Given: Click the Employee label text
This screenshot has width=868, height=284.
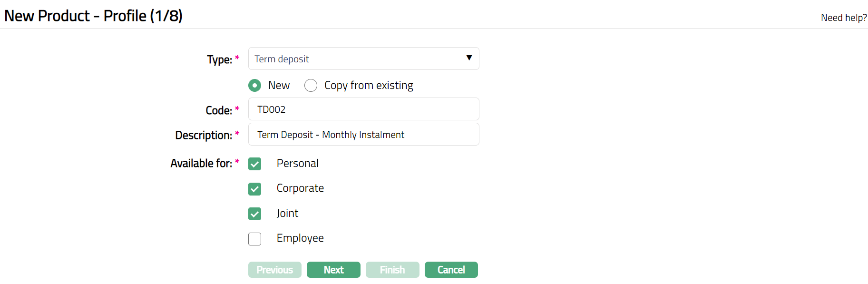Looking at the screenshot, I should click(300, 238).
